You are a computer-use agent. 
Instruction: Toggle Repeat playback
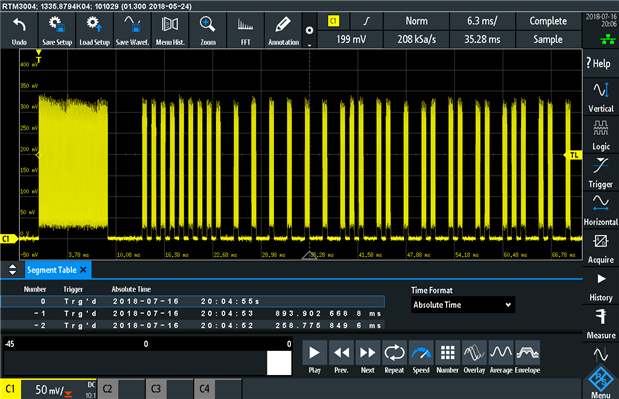click(394, 358)
